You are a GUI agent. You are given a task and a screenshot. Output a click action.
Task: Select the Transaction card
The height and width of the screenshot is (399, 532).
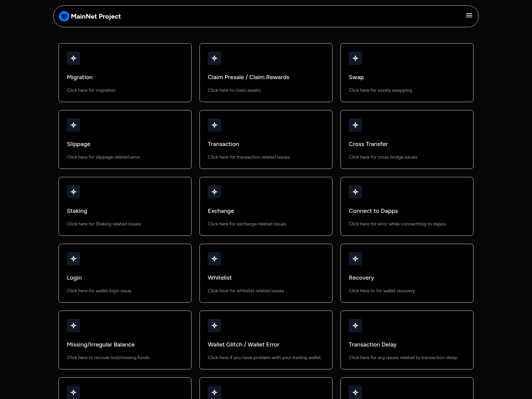(266, 140)
